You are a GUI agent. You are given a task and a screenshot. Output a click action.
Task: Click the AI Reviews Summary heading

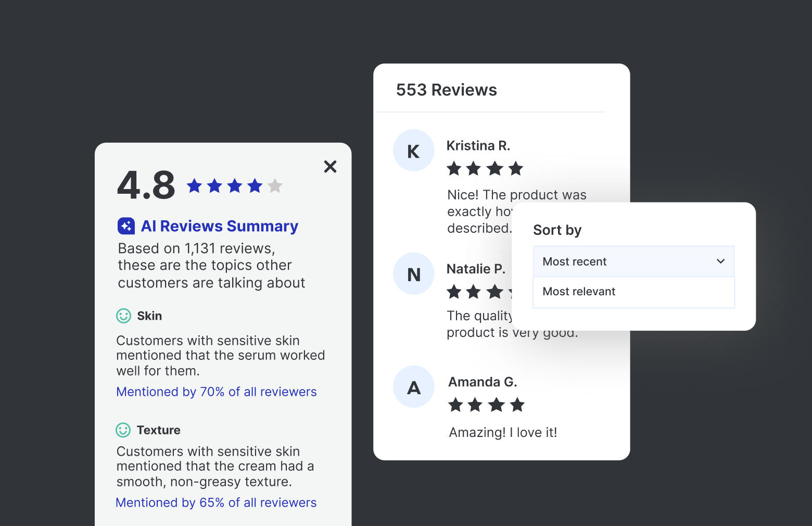click(x=219, y=226)
